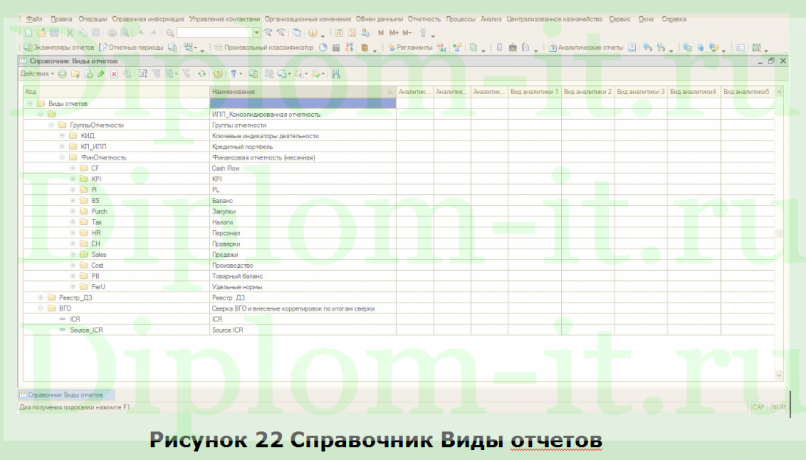Viewport: 806px width, 460px height.
Task: Click the Paste clipboard icon
Action: click(x=96, y=33)
